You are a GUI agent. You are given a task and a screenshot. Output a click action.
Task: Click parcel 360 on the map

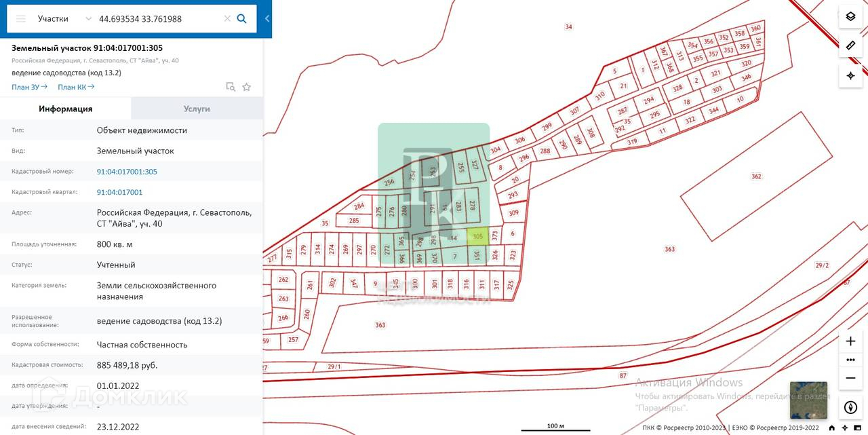click(755, 28)
